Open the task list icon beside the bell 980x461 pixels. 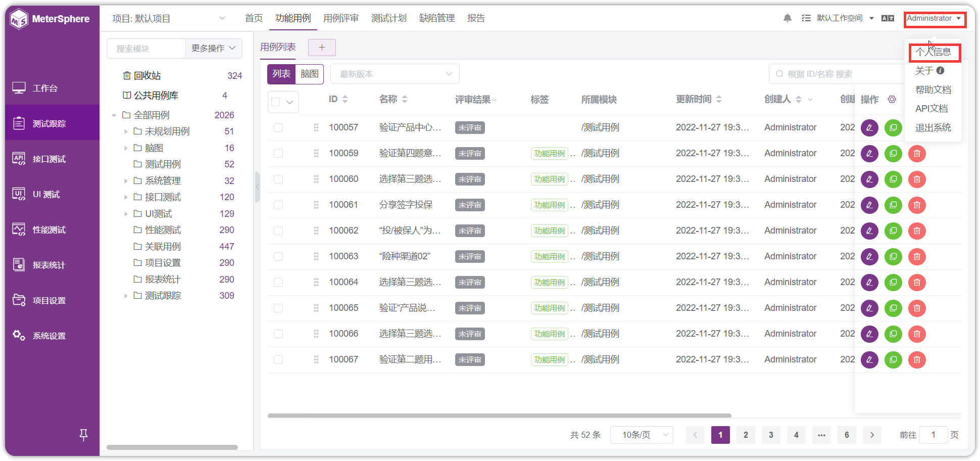point(806,18)
